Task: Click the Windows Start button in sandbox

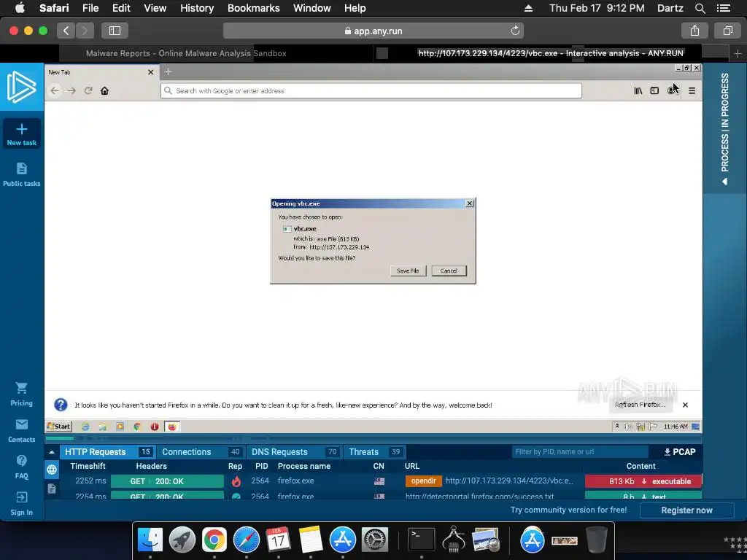Action: click(x=59, y=426)
